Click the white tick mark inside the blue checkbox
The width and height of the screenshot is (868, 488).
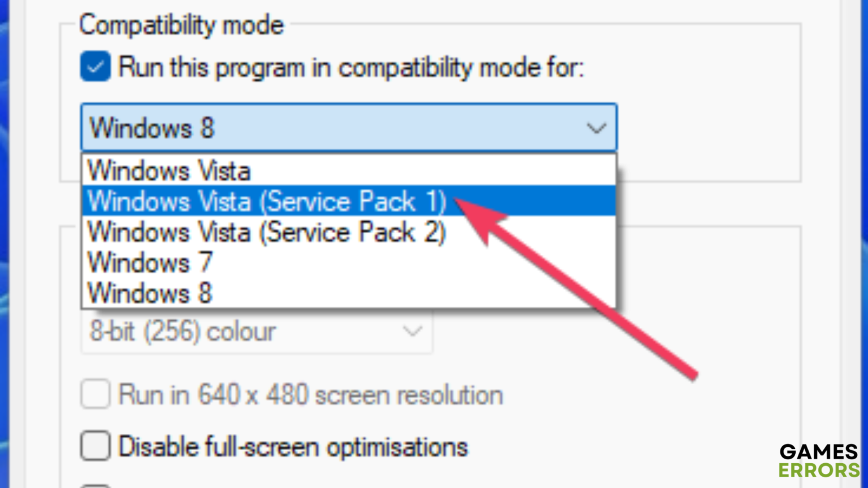coord(95,67)
